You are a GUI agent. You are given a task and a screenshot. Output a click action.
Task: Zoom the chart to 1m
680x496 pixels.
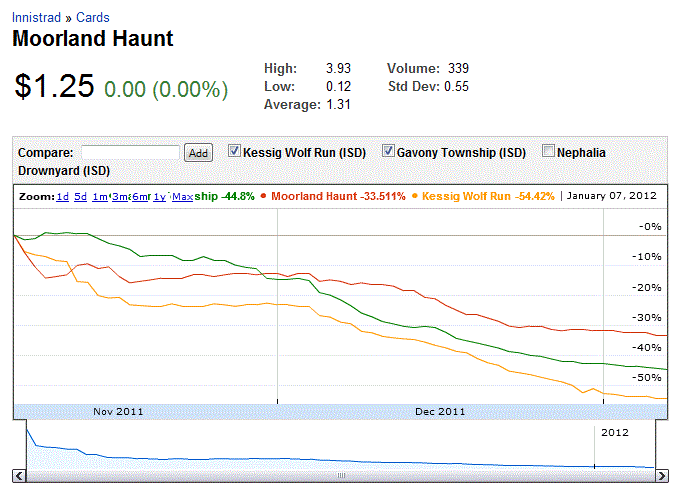(x=99, y=197)
